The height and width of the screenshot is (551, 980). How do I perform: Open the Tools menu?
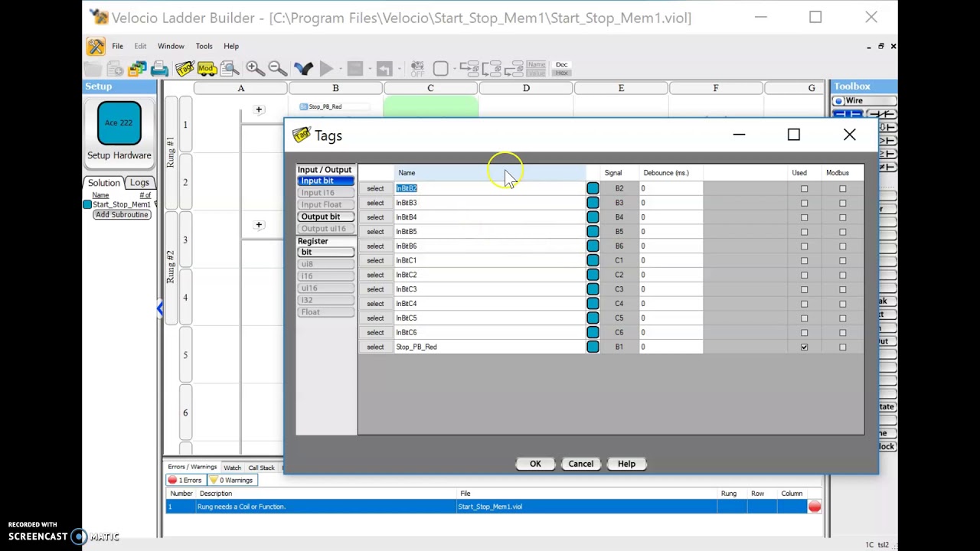[x=204, y=46]
